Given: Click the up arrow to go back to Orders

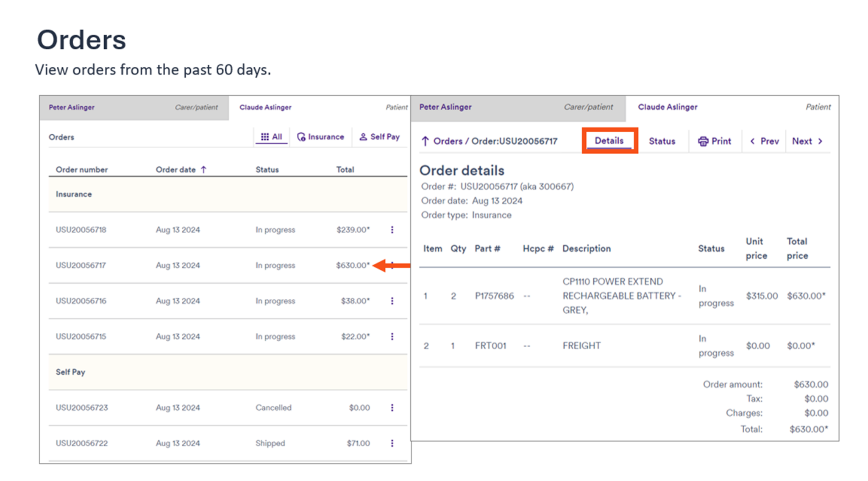Looking at the screenshot, I should tap(425, 141).
